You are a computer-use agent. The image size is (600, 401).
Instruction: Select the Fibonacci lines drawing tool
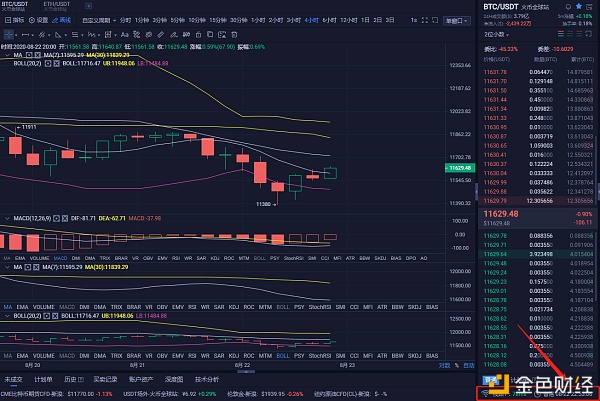pyautogui.click(x=75, y=35)
